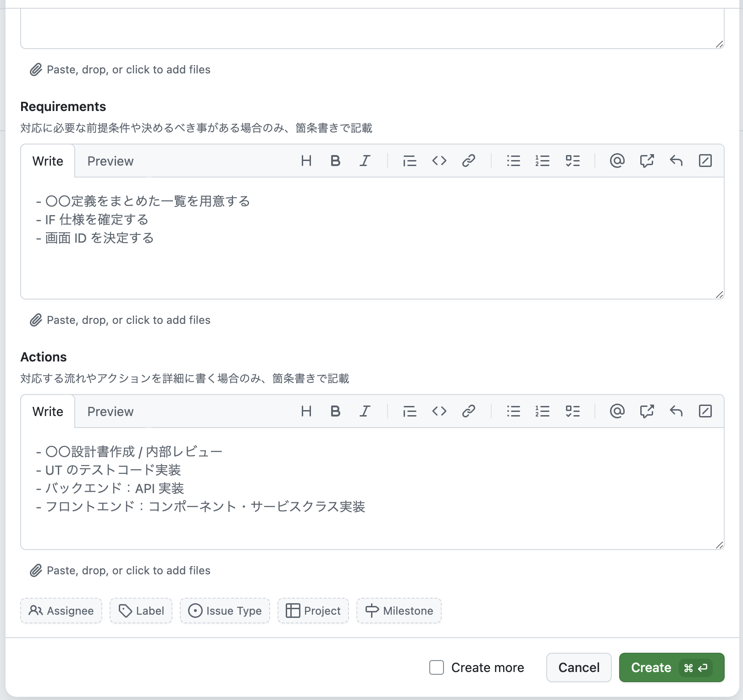Toggle bold formatting in the Requirements editor
The image size is (743, 700).
point(335,161)
